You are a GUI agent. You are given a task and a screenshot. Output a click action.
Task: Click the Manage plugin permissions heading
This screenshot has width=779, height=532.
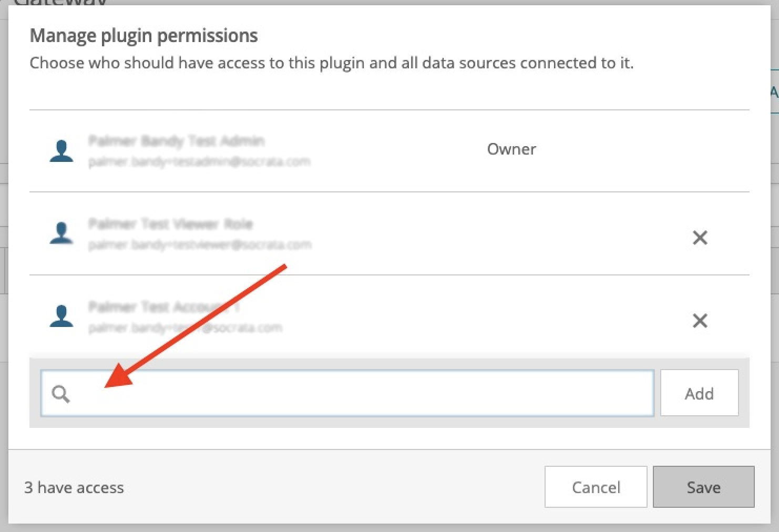coord(143,36)
